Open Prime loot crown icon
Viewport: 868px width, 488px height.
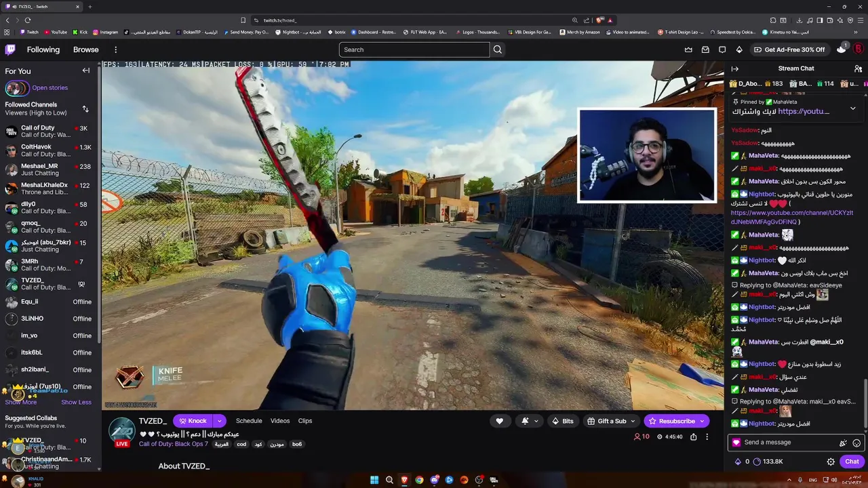689,49
